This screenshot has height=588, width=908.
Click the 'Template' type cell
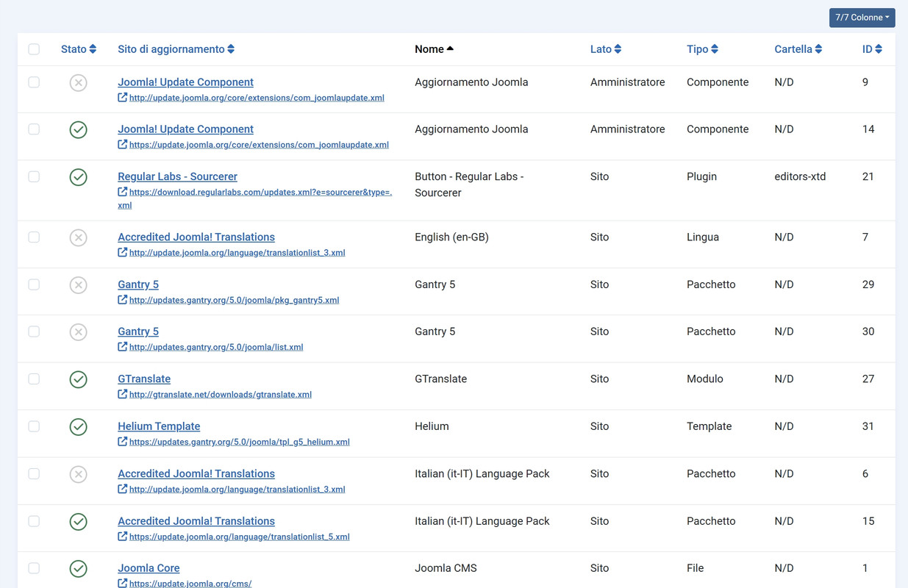tap(709, 426)
